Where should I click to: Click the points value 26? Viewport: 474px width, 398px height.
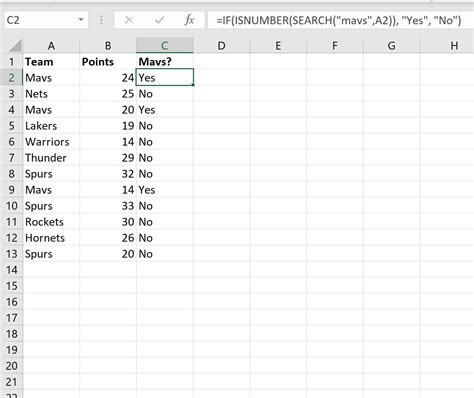108,238
